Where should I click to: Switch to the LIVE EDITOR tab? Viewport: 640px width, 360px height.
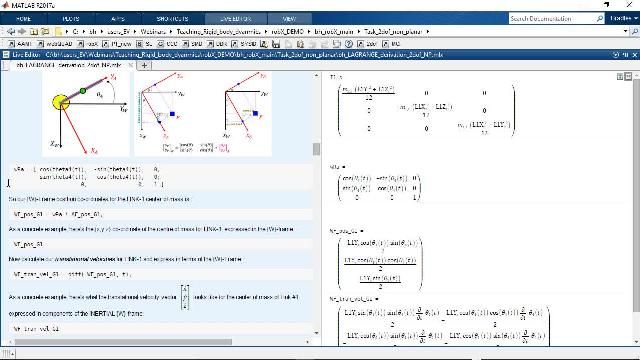(236, 18)
